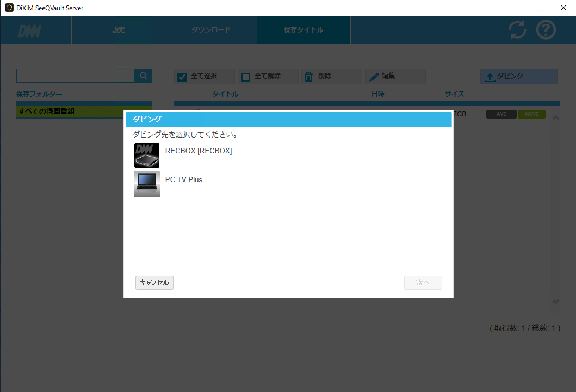Viewport: 576px width, 392px height.
Task: Click the 全て解除 checkbox
Action: click(246, 77)
